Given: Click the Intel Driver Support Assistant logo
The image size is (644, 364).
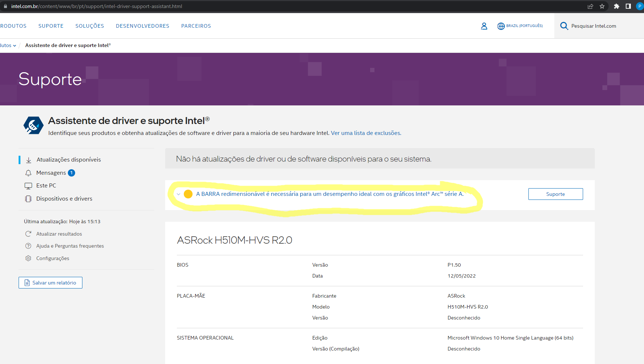Looking at the screenshot, I should coord(34,125).
